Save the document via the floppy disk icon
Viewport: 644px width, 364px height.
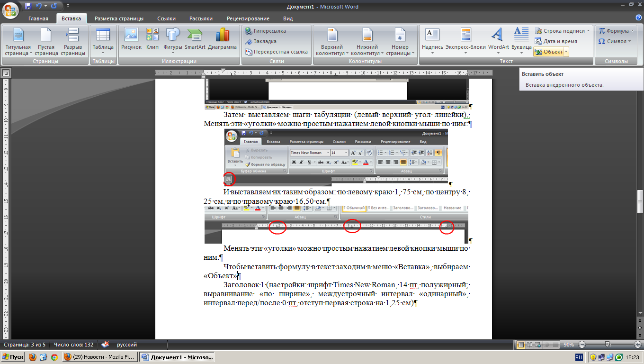pos(28,7)
